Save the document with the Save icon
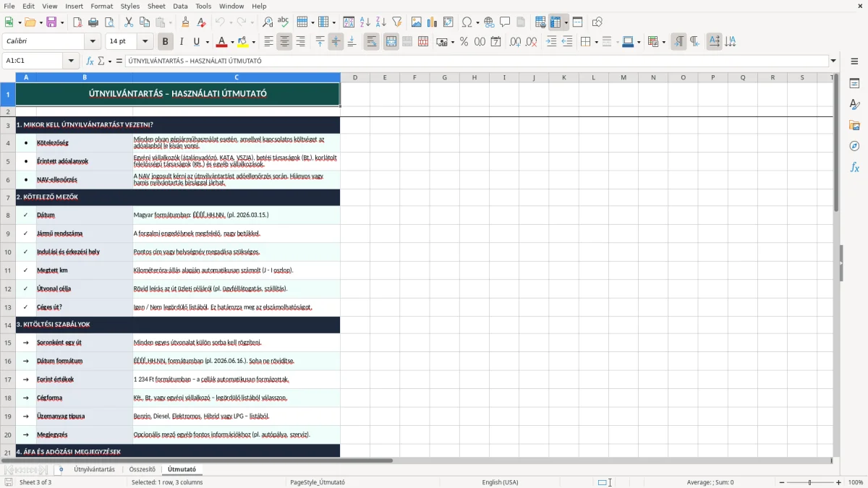Image resolution: width=868 pixels, height=488 pixels. pos(51,22)
